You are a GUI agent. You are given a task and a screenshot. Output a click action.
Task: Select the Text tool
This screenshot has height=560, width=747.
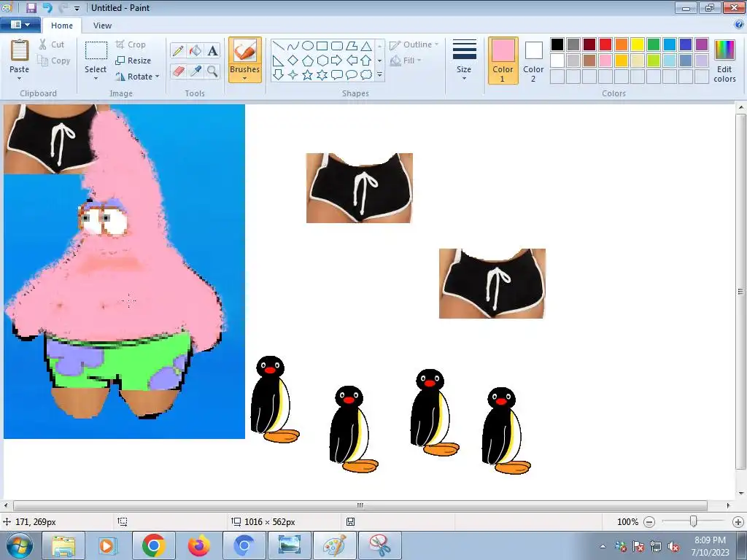click(212, 50)
